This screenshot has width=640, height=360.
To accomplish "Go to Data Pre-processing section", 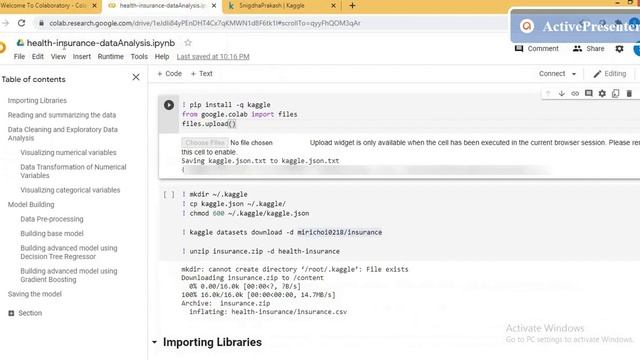I will [x=52, y=219].
